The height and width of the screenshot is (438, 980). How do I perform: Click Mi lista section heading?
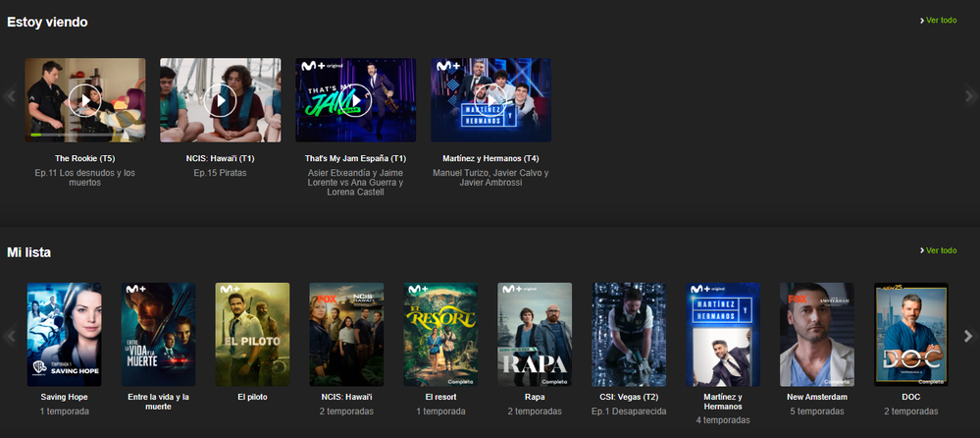point(28,252)
